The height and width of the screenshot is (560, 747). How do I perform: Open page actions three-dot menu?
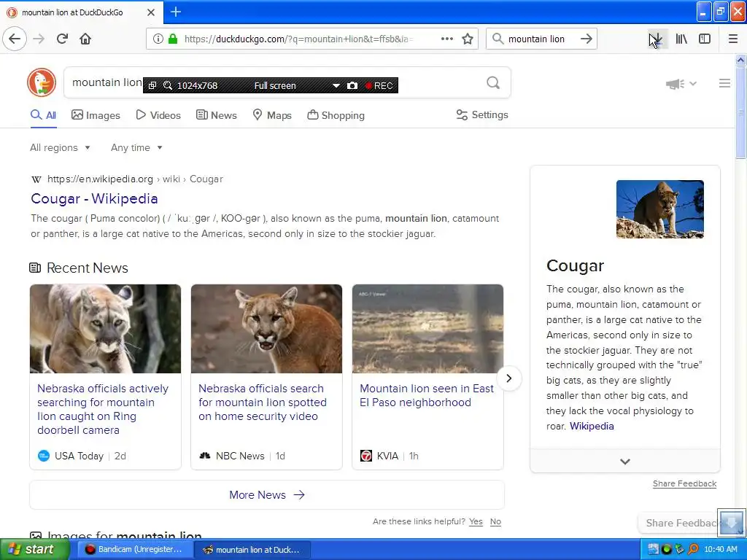[x=447, y=39]
